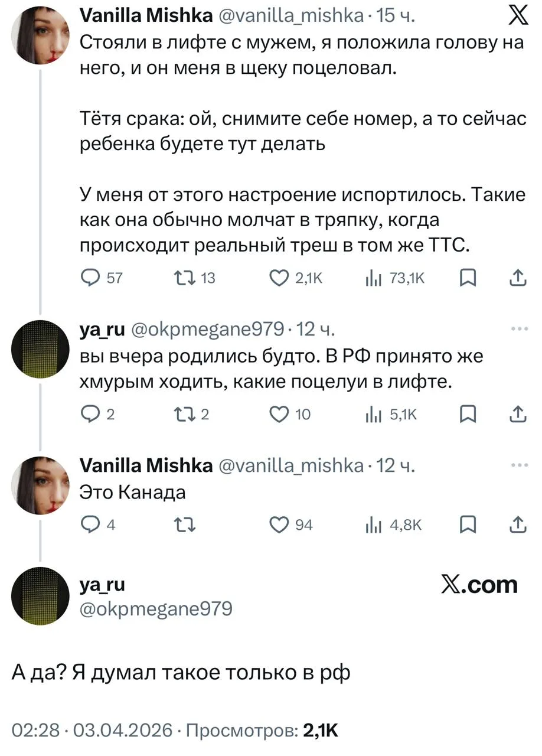
Task: Share the 'Это Канада' tweet
Action: pos(517,524)
